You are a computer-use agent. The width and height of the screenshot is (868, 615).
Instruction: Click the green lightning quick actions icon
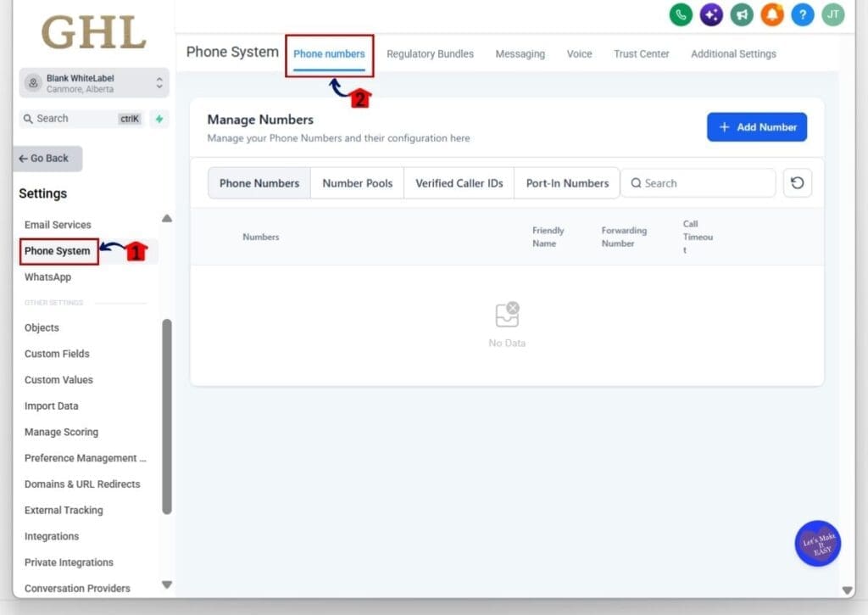click(x=159, y=119)
